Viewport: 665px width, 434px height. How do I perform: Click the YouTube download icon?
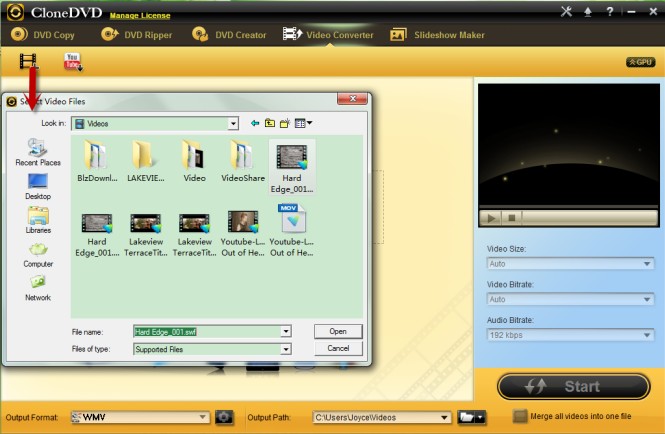[x=73, y=62]
